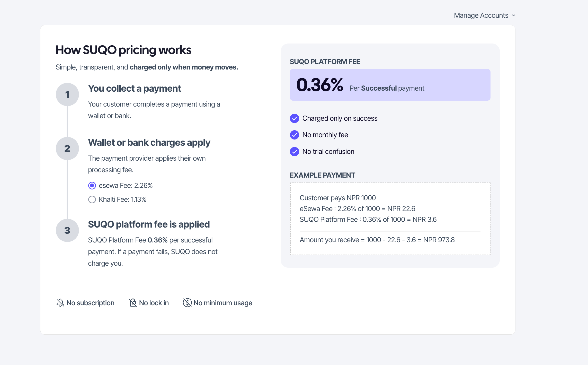
Task: Click the 'No subscription' label text
Action: coord(90,303)
